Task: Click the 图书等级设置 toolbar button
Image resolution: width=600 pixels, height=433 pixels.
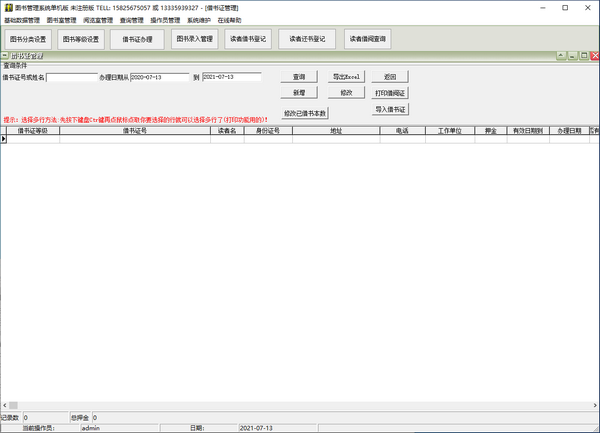Action: point(81,39)
